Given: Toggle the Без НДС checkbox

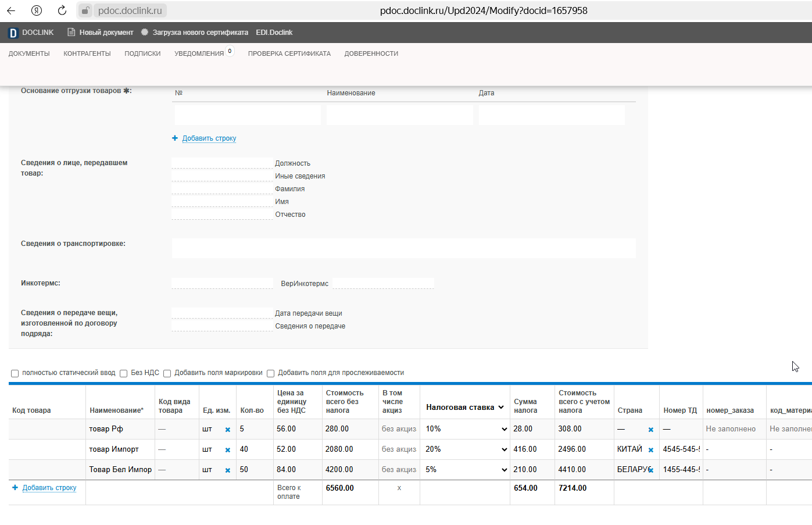Looking at the screenshot, I should [123, 373].
